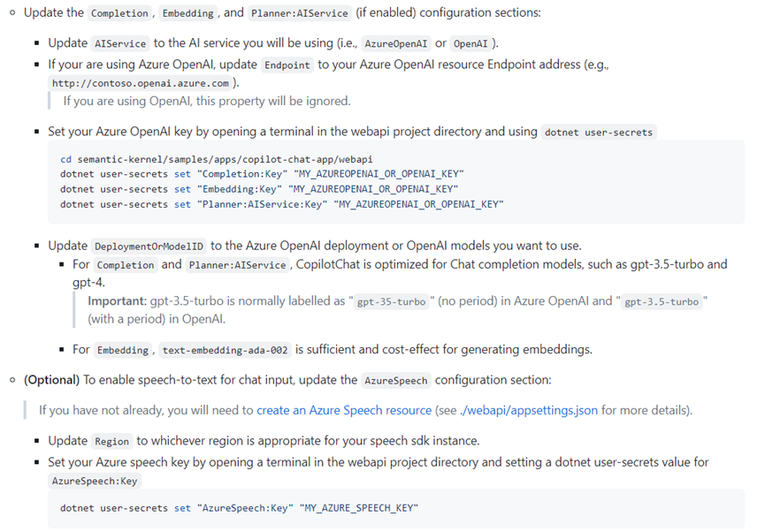Viewport: 765px width, 532px height.
Task: Click the AIService inline code in first sub-bullet
Action: (x=121, y=43)
